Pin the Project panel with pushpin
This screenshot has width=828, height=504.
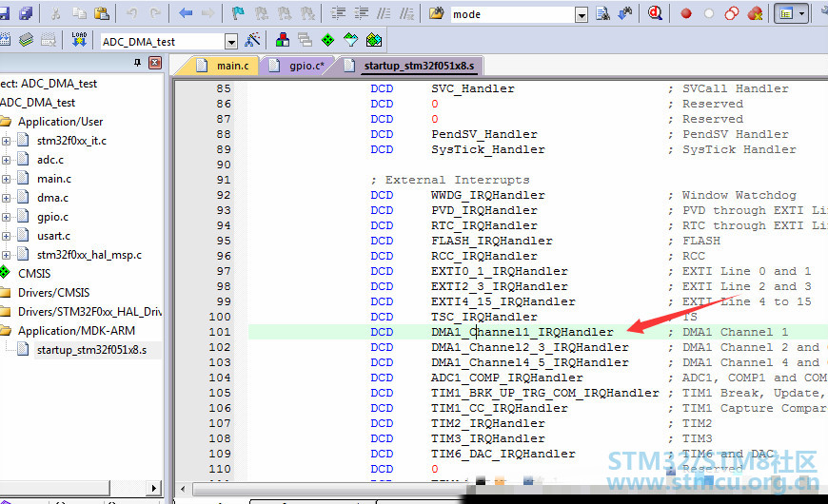[137, 63]
